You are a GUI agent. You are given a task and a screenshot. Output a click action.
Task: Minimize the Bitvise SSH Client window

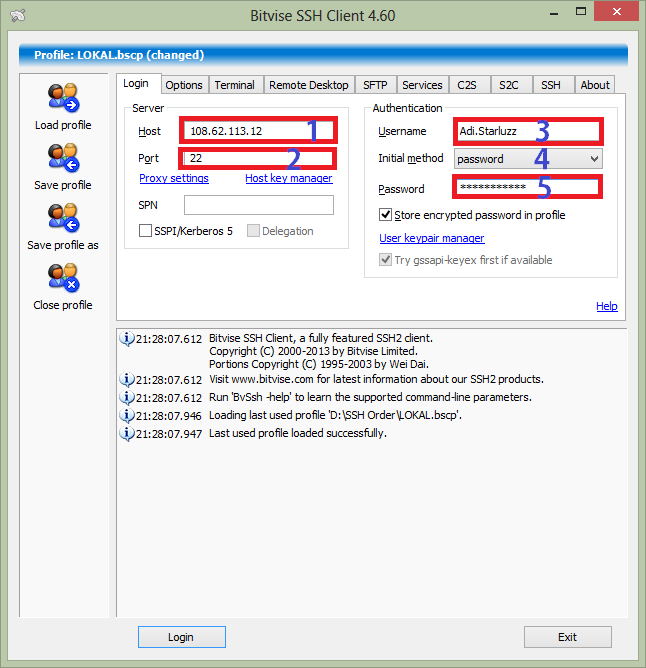554,13
